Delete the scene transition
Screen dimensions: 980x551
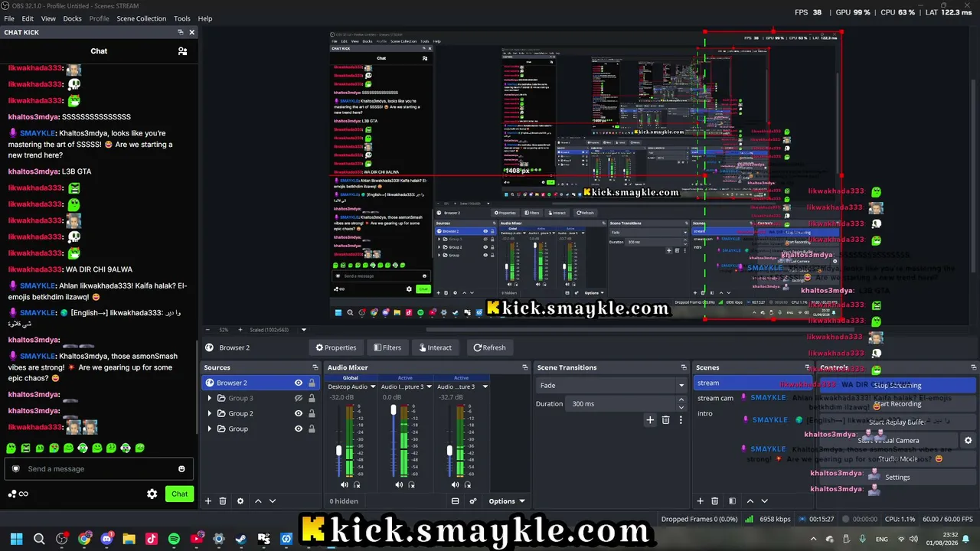click(666, 419)
